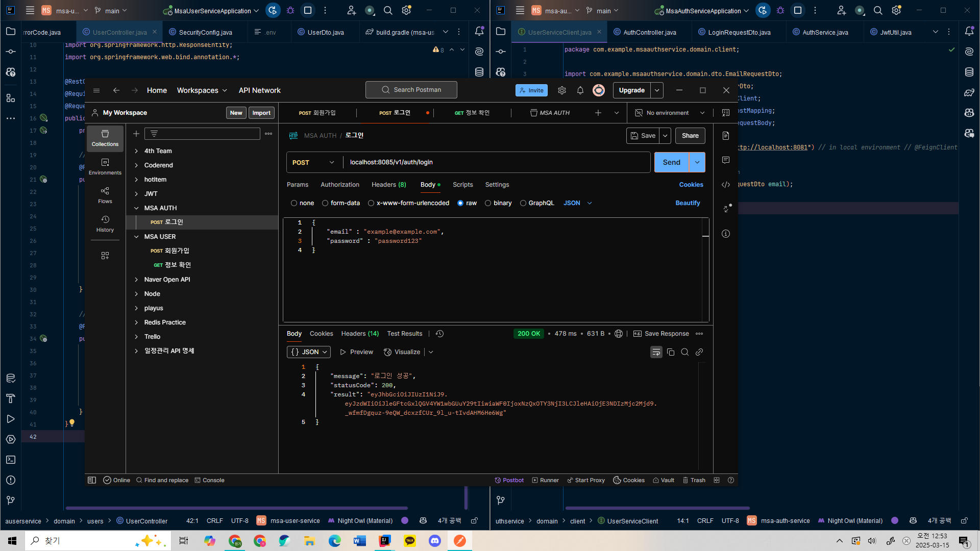Open Postman settings gear
Screen dimensions: 980x551
coord(562,90)
